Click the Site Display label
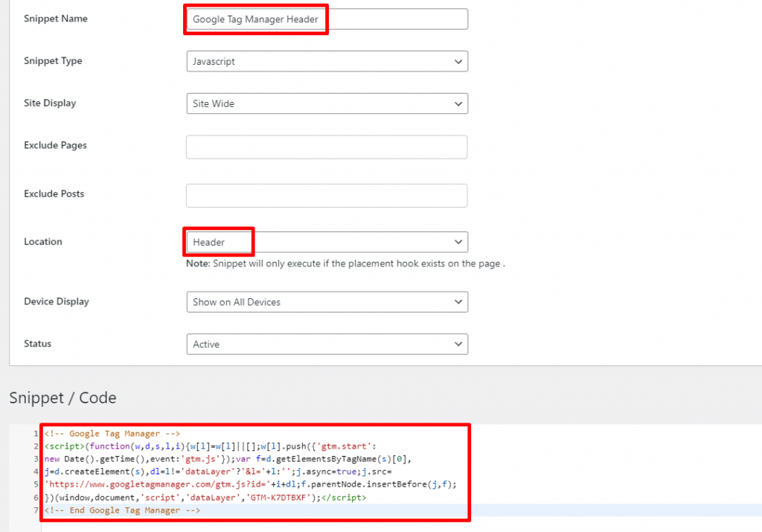The image size is (762, 532). pos(50,103)
